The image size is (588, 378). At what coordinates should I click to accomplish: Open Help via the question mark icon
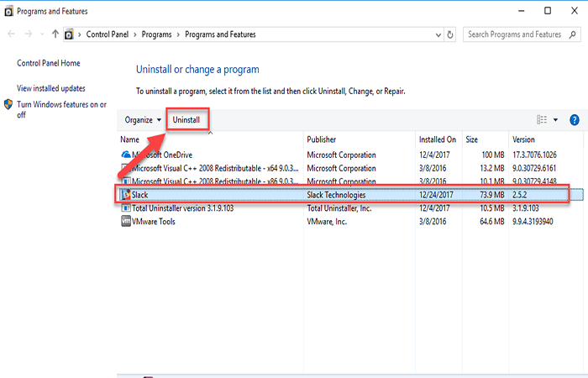(574, 120)
